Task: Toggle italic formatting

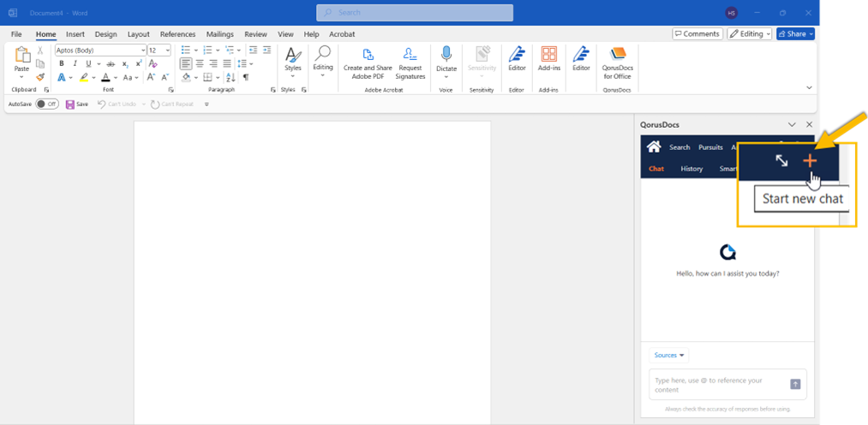Action: [x=75, y=63]
